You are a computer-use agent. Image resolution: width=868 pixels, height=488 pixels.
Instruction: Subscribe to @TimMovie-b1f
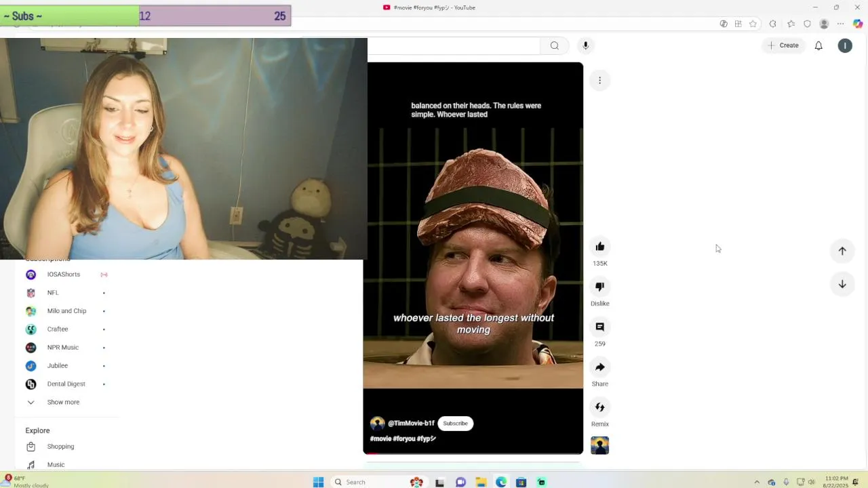coord(455,424)
